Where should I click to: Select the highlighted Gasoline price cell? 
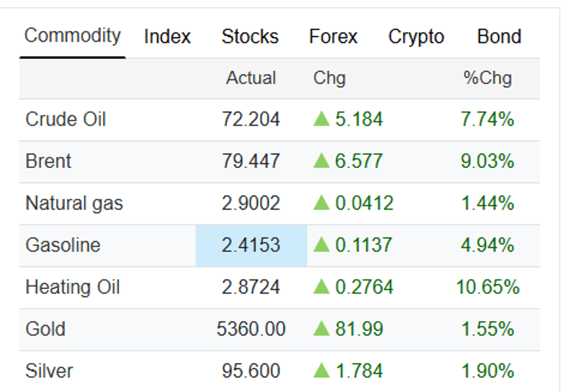pyautogui.click(x=251, y=245)
